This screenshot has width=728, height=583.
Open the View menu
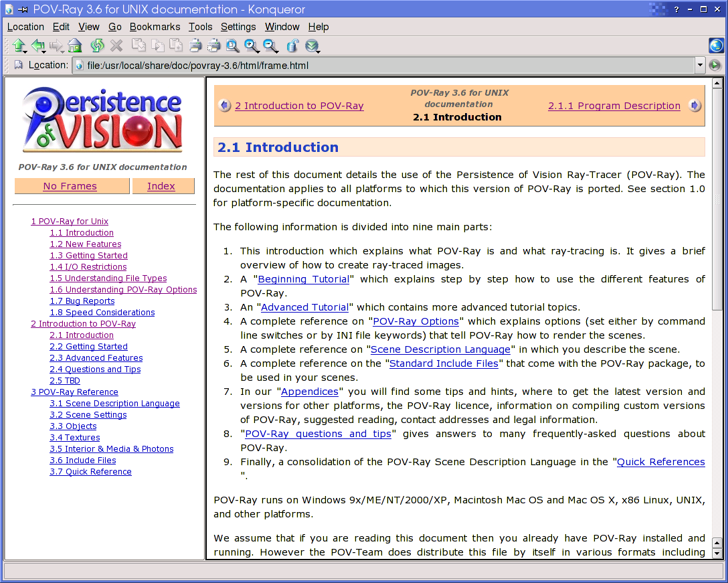pyautogui.click(x=89, y=27)
